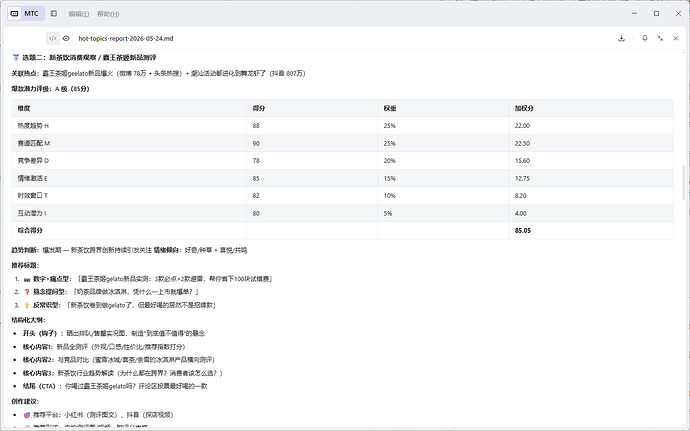The image size is (690, 431).
Task: Click weighted score 12.75
Action: [522, 178]
